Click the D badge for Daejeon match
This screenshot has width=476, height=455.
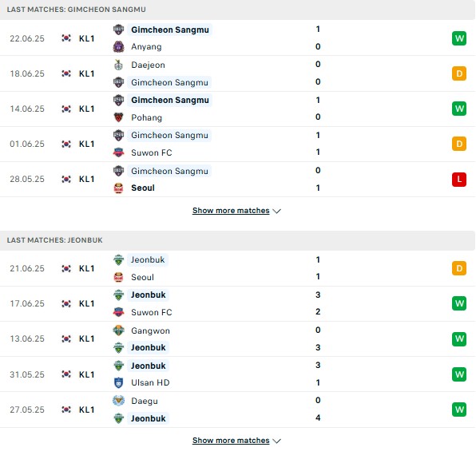pos(459,73)
